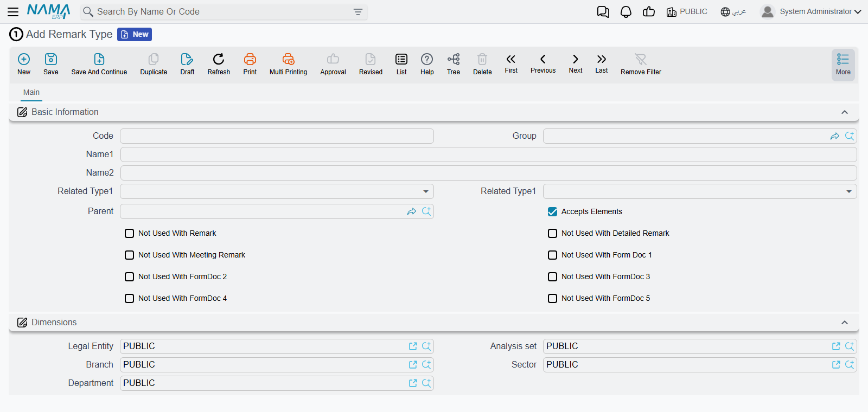This screenshot has width=868, height=412.
Task: Jump to Last record
Action: point(602,59)
